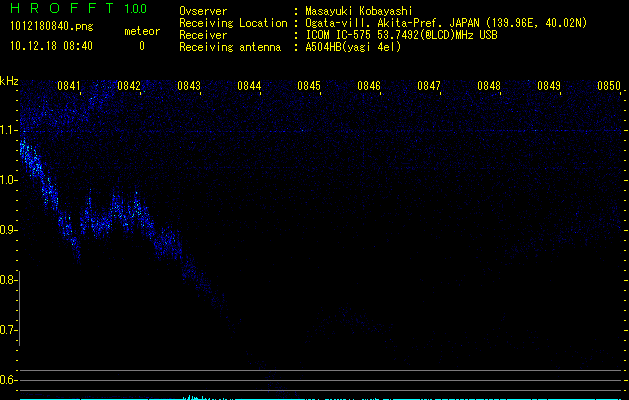
Task: Click the kHz axis unit label
Action: click(x=9, y=81)
